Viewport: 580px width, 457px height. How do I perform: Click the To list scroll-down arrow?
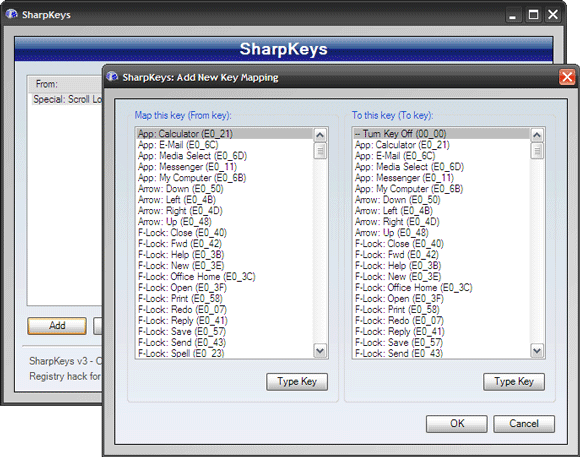537,350
